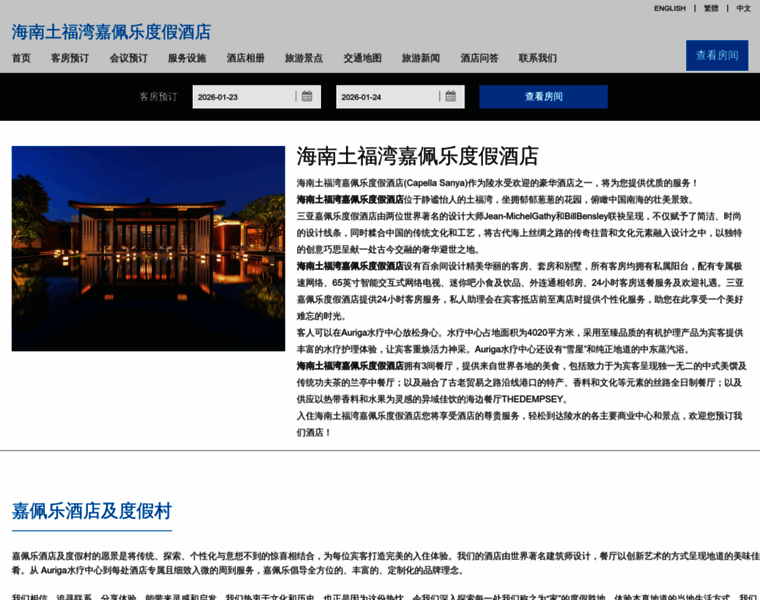Screen dimensions: 760x600
Task: Click the paragraph mentioning Capella Sanya
Action: click(497, 183)
